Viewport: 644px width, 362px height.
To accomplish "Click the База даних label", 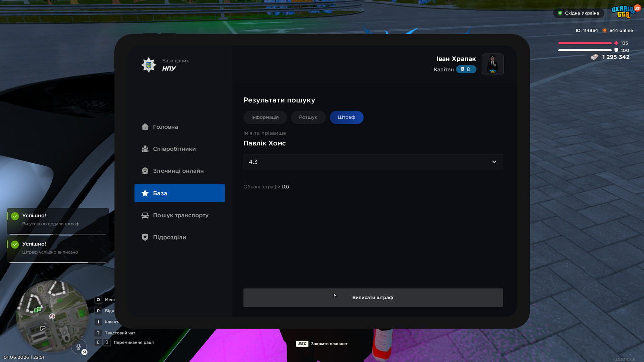I will point(175,61).
